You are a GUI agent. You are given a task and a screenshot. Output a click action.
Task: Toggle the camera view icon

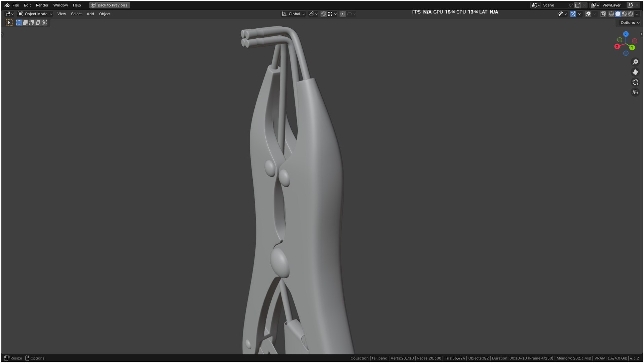[x=635, y=82]
